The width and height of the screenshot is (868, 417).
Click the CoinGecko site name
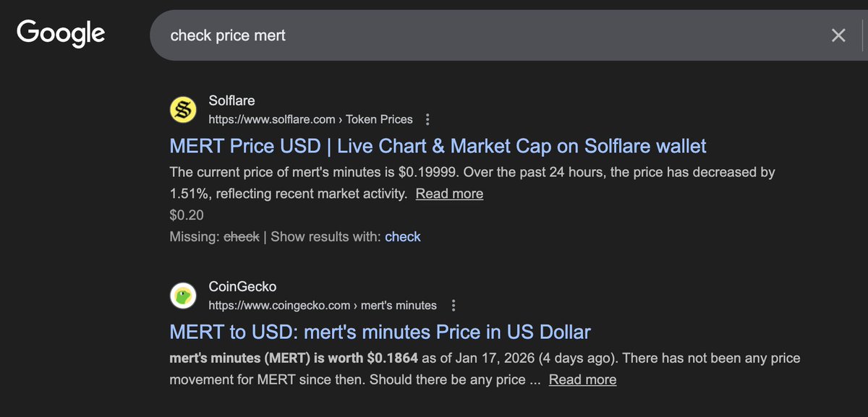[242, 286]
